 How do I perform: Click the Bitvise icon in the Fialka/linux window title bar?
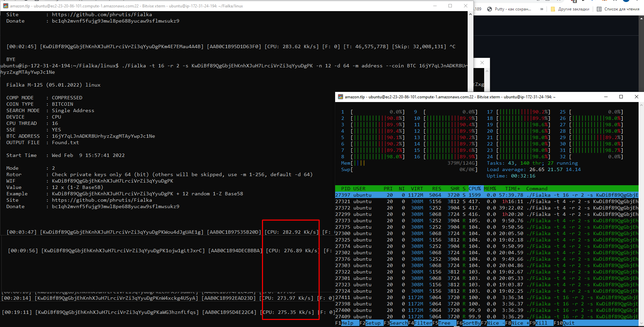tap(5, 6)
